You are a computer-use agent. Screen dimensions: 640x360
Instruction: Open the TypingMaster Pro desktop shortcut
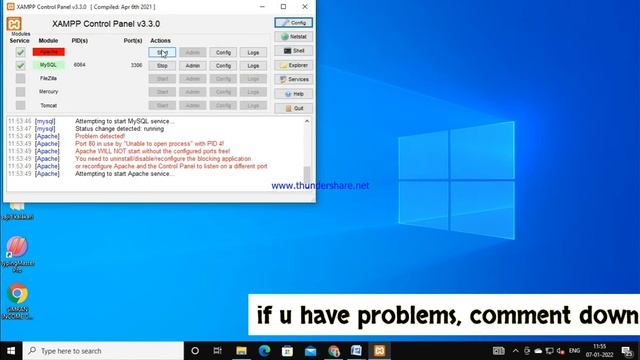point(17,254)
